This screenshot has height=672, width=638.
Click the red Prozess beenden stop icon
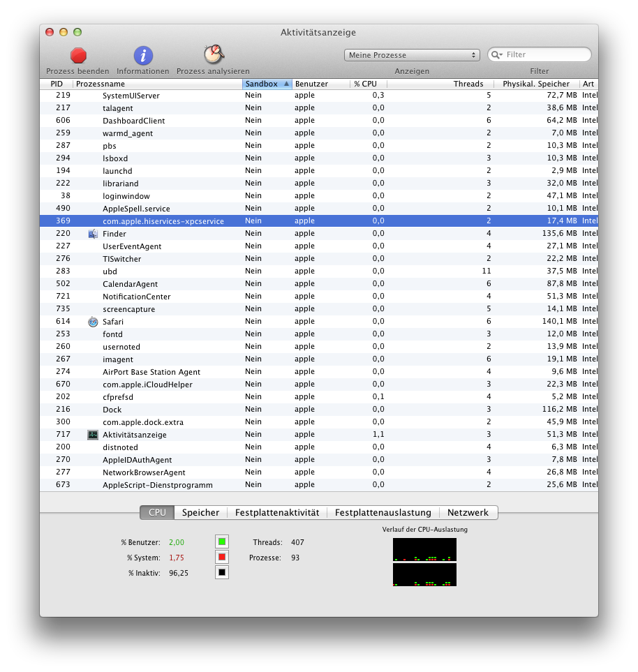click(x=78, y=55)
